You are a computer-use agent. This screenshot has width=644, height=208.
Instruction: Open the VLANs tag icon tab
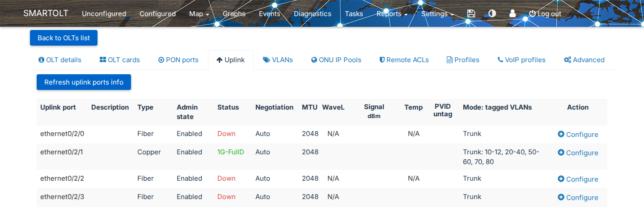278,60
